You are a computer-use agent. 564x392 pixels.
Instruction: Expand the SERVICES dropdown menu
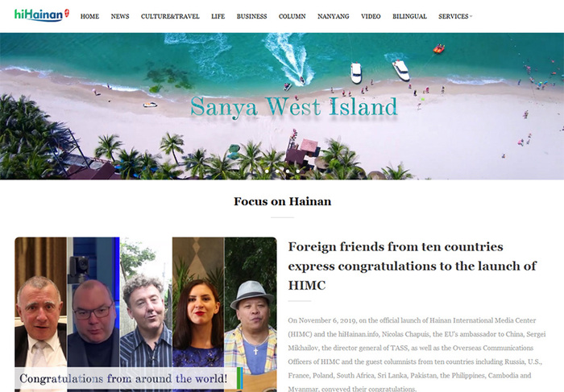coord(455,17)
